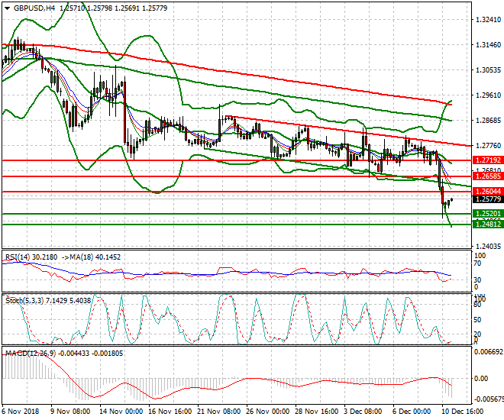Select the 1.24035 price scale value
The height and width of the screenshot is (420, 504).
pyautogui.click(x=488, y=247)
